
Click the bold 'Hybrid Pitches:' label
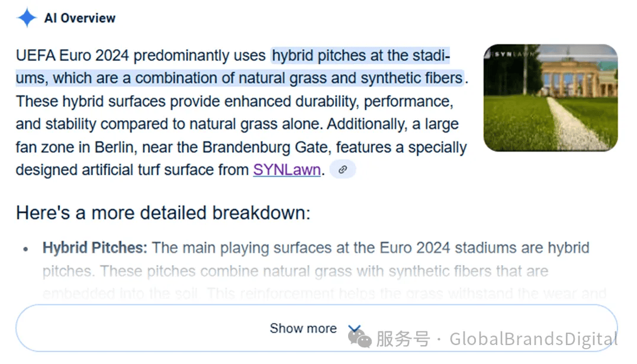point(95,248)
